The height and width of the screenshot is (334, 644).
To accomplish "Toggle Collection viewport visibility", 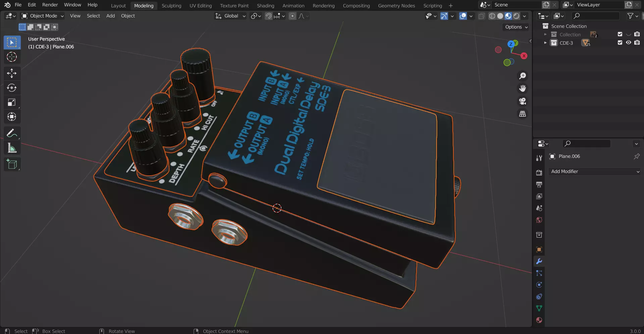I will click(629, 34).
